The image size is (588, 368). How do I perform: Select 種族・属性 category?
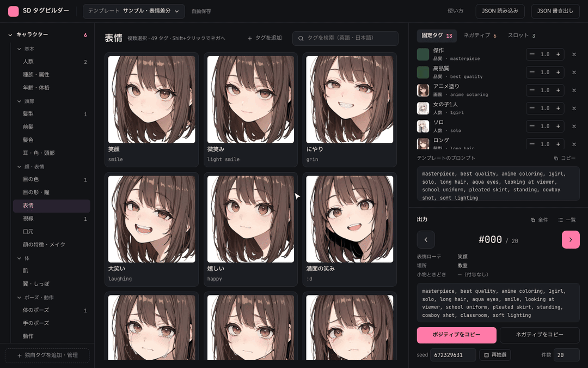pyautogui.click(x=52, y=74)
